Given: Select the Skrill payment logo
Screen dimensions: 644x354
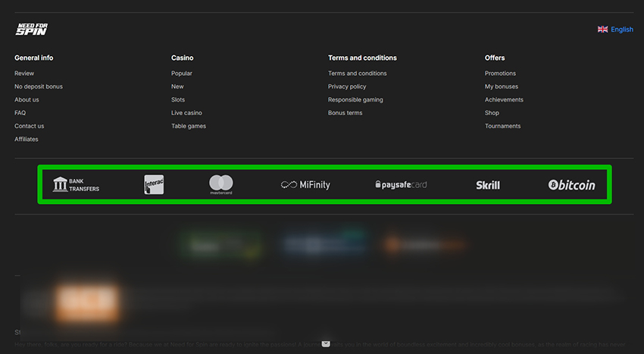Looking at the screenshot, I should 487,184.
